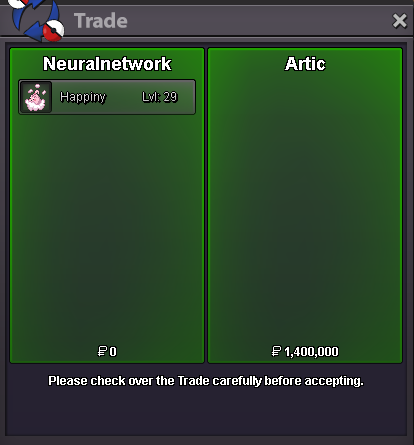Image resolution: width=414 pixels, height=445 pixels.
Task: Click the Artic player name header
Action: click(x=305, y=64)
